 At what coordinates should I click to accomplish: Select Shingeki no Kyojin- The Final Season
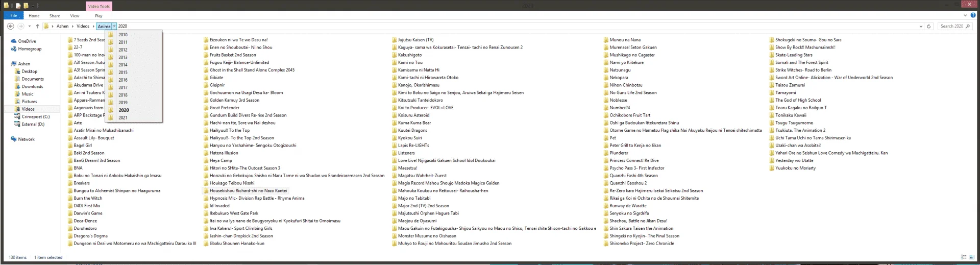642,236
